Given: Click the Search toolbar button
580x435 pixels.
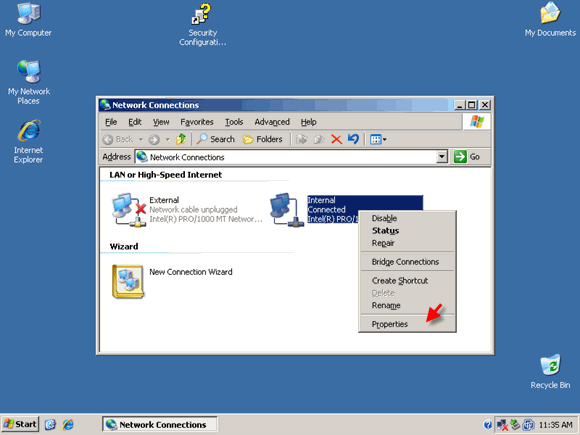Looking at the screenshot, I should pos(216,139).
